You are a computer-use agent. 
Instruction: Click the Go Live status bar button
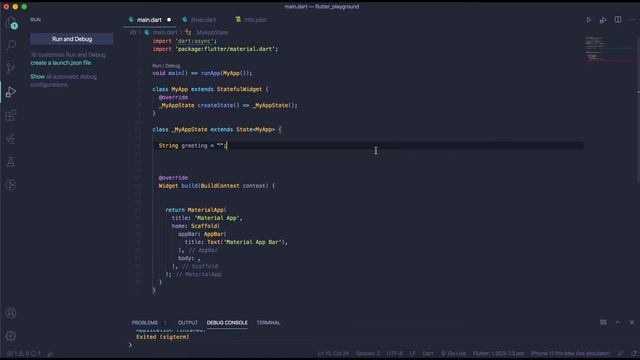(453, 353)
